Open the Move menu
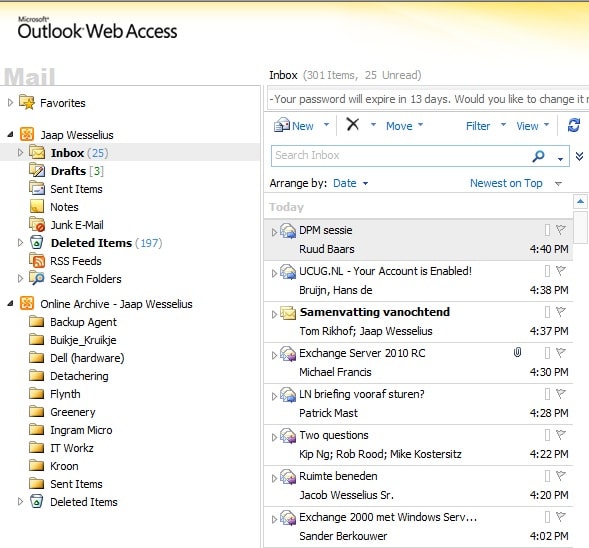The height and width of the screenshot is (548, 589). (404, 125)
